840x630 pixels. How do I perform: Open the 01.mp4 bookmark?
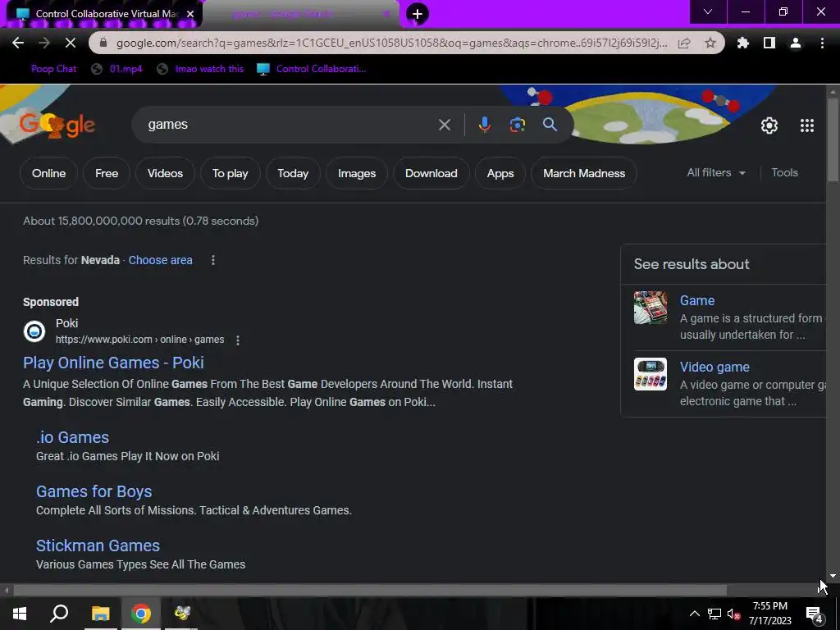(116, 69)
